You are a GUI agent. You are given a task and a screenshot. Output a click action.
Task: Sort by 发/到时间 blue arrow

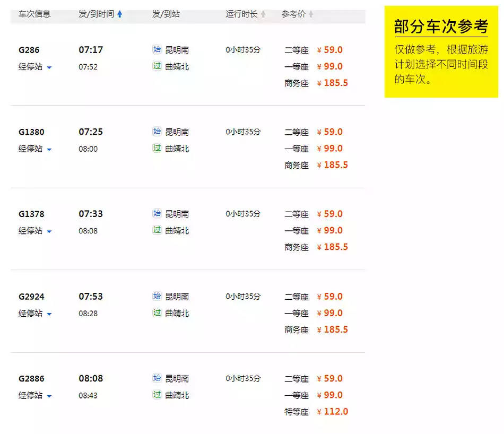tap(119, 14)
